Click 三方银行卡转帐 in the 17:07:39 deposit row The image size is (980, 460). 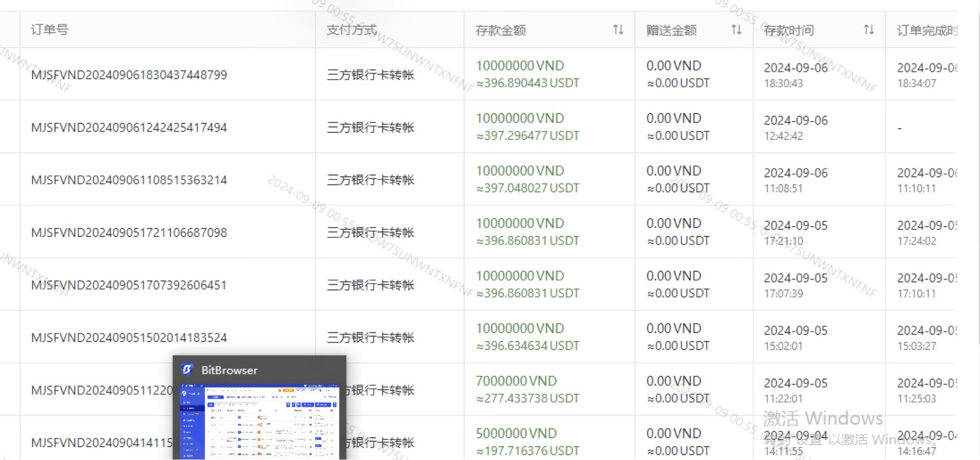click(x=370, y=285)
